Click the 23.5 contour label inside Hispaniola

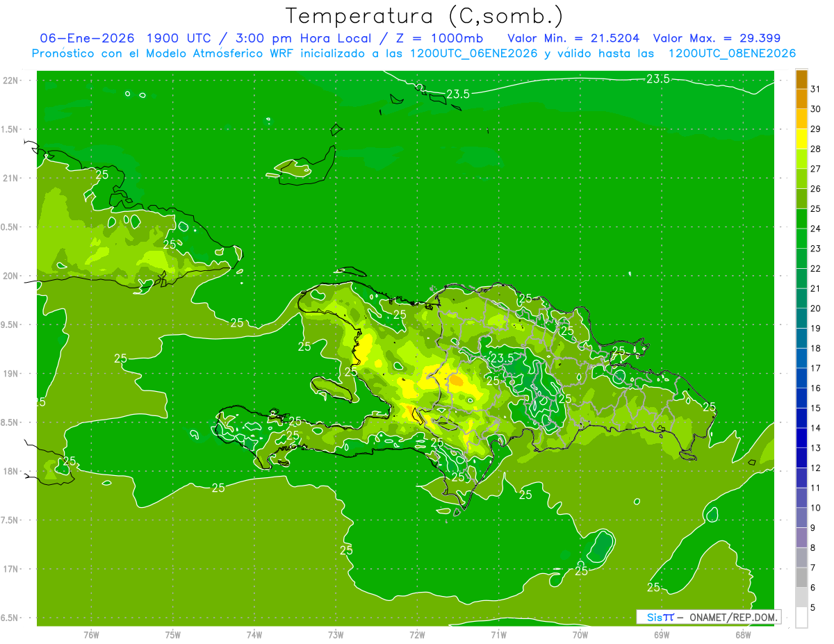[501, 358]
